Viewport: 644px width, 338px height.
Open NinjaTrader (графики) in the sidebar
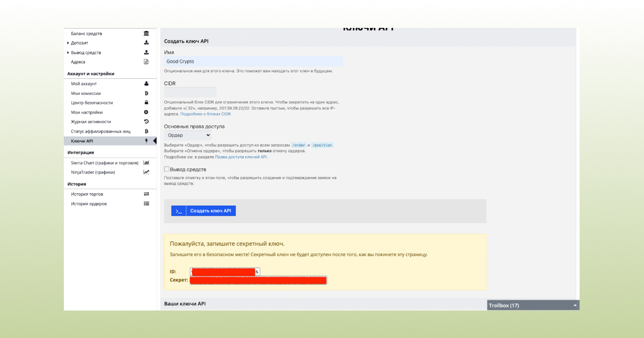93,172
